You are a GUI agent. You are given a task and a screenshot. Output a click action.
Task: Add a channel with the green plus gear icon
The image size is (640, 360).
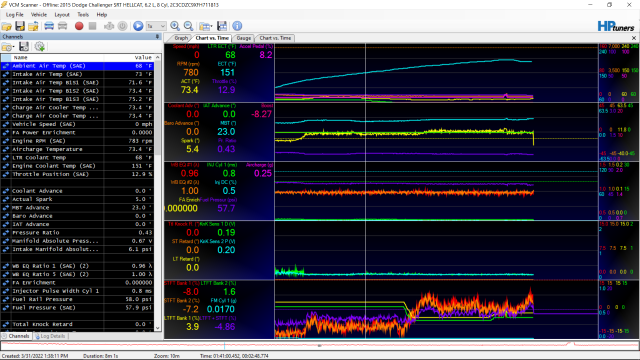click(x=40, y=47)
